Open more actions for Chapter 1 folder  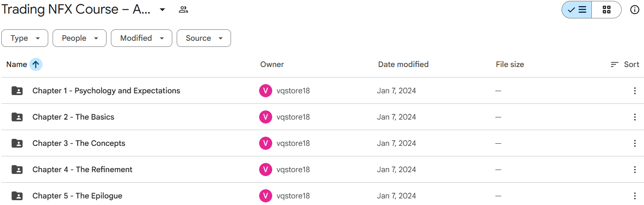tap(634, 91)
